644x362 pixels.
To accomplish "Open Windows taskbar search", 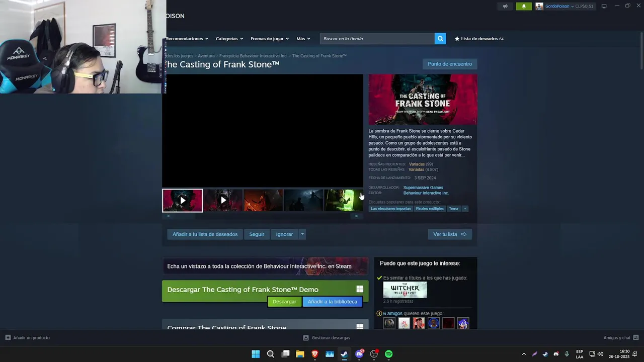I will [x=271, y=354].
